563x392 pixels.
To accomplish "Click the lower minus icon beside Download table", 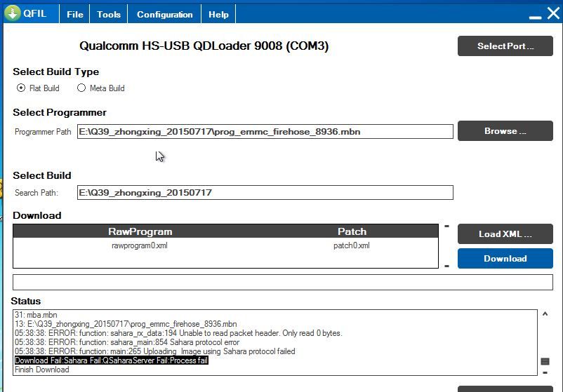I will 446,266.
